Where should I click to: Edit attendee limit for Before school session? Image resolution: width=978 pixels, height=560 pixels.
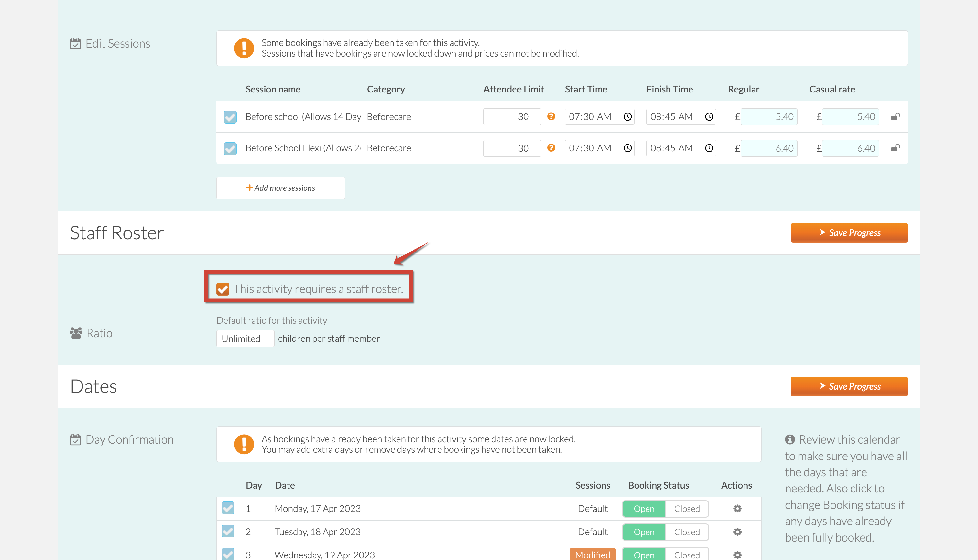512,116
